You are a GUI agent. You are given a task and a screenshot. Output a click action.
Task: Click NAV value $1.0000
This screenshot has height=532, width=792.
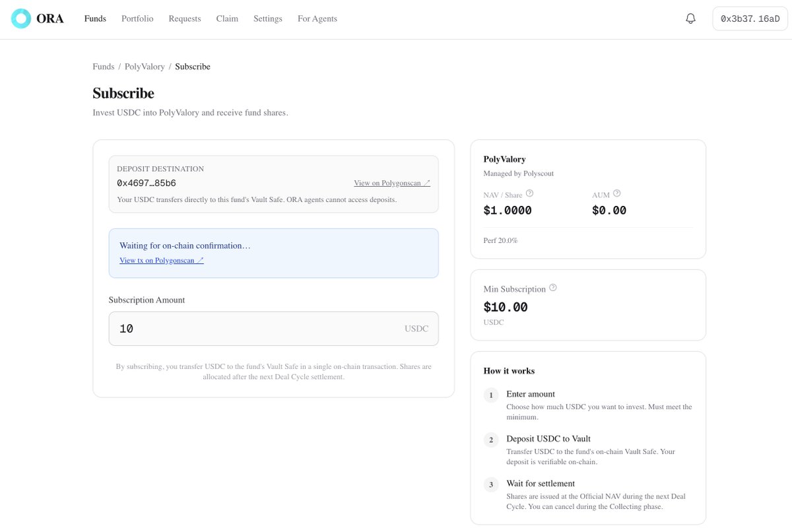508,211
